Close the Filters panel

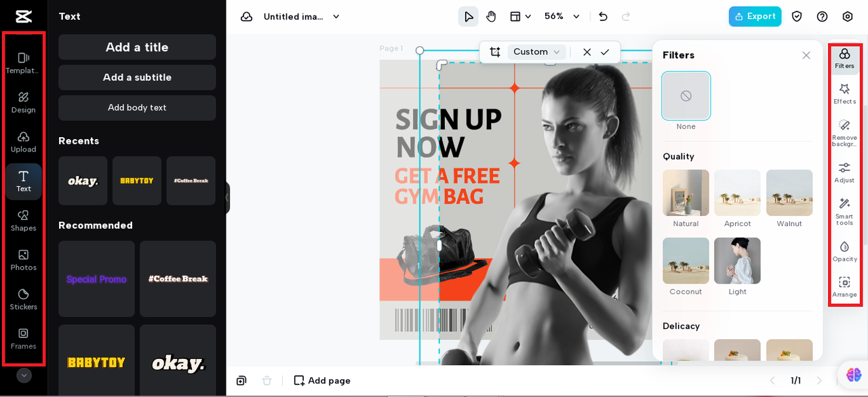(806, 55)
